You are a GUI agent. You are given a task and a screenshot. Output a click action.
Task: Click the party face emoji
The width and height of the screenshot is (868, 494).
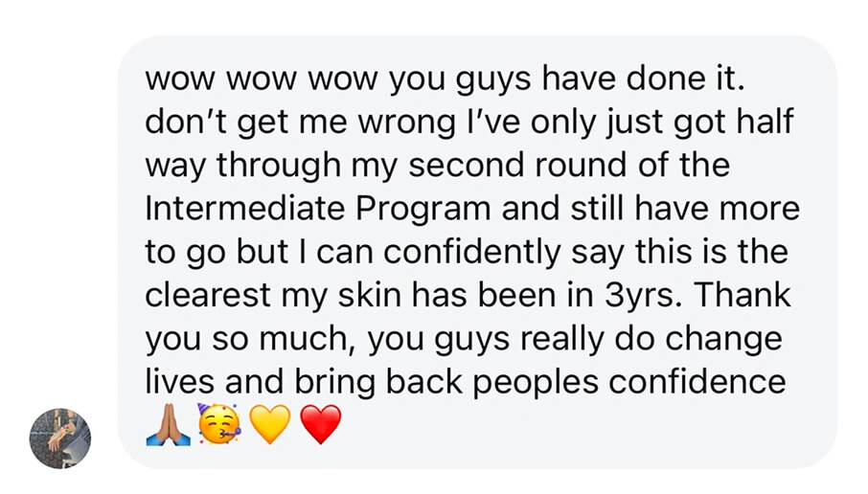click(x=219, y=424)
